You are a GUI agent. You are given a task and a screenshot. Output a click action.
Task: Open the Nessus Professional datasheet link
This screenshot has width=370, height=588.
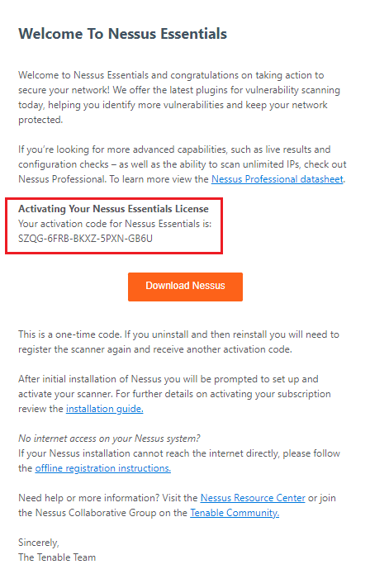tap(277, 179)
